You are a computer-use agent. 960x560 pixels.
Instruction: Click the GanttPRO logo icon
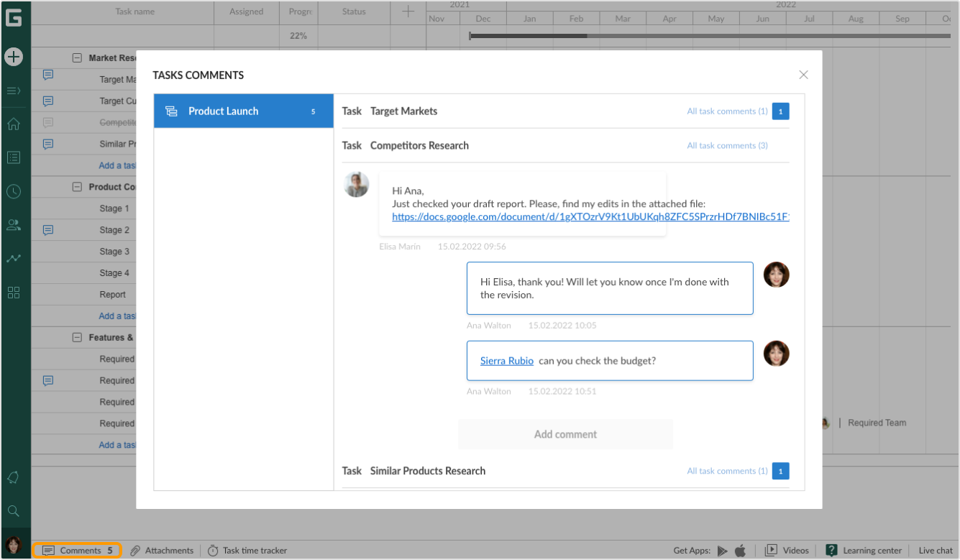[x=13, y=18]
